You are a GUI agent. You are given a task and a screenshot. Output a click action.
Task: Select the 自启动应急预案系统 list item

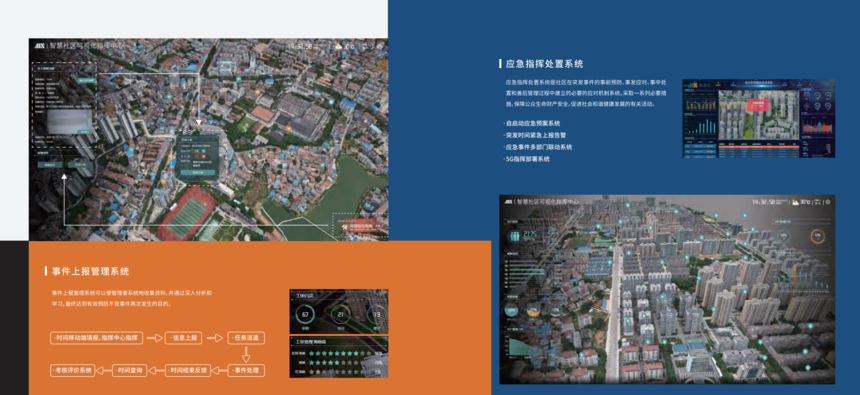pyautogui.click(x=533, y=123)
